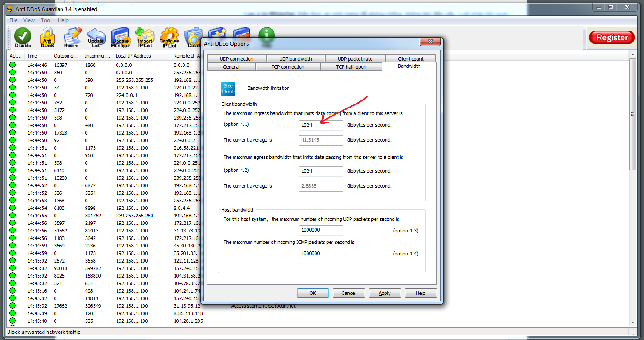
Task: Click the egress current average field 2.8838
Action: pos(321,186)
